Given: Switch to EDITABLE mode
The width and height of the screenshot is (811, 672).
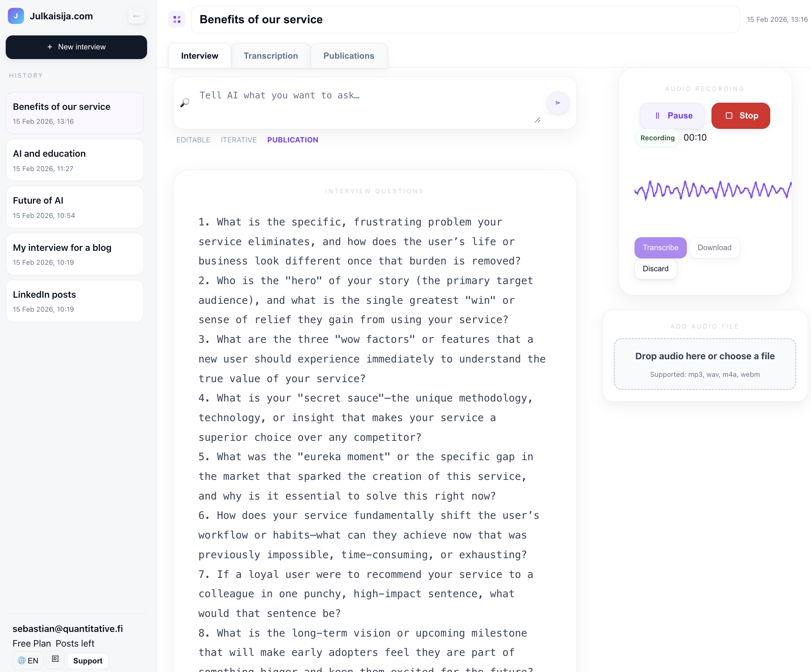Looking at the screenshot, I should pos(193,140).
